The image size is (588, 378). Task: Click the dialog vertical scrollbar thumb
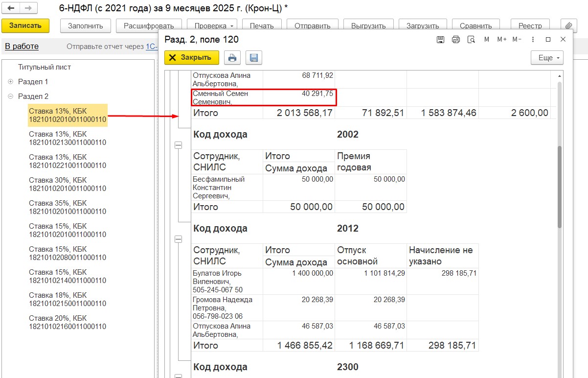coord(560,186)
